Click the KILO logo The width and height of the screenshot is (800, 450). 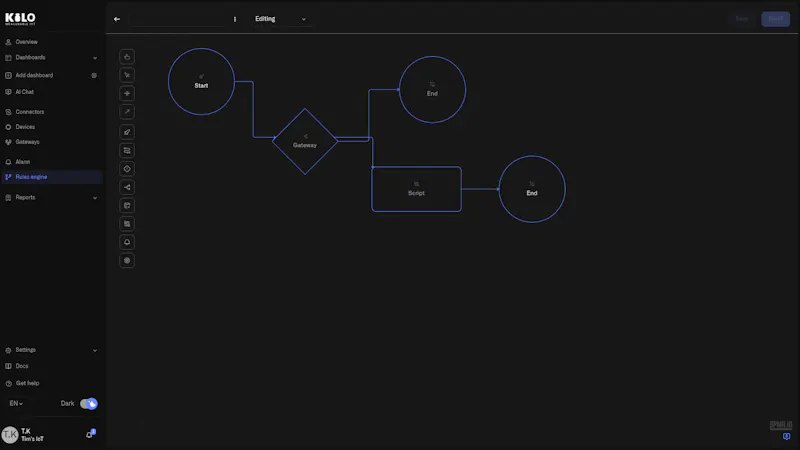20,19
